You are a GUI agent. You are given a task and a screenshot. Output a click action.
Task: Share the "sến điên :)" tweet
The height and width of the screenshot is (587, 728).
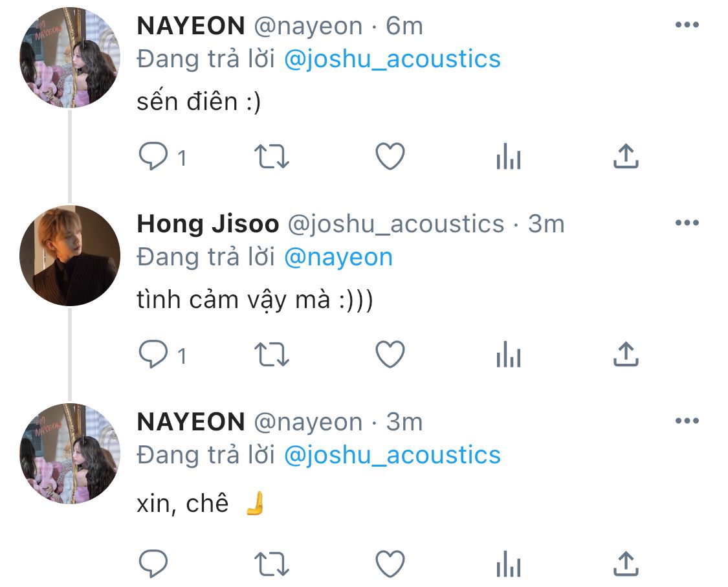coord(626,156)
